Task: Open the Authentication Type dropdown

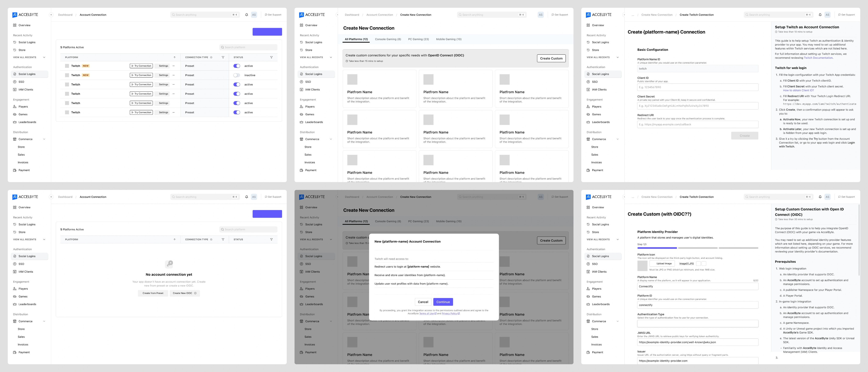Action: (697, 323)
